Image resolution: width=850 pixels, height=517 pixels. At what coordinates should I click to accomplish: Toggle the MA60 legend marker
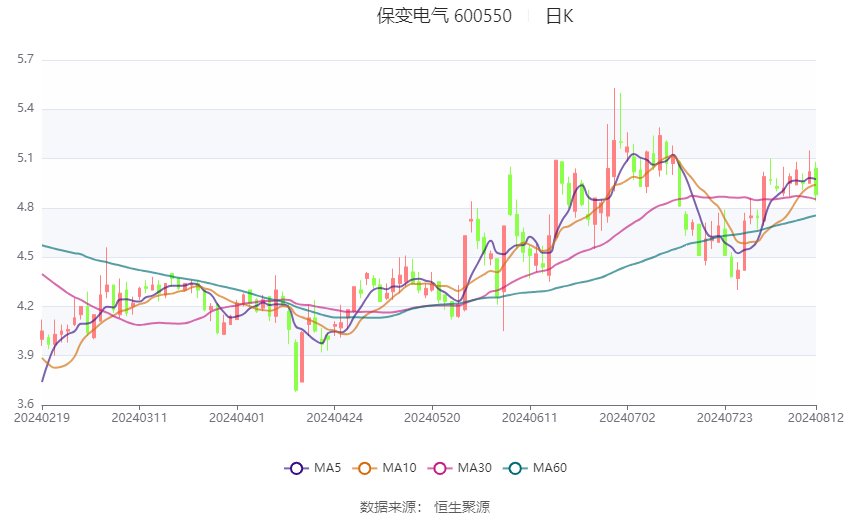pyautogui.click(x=515, y=468)
